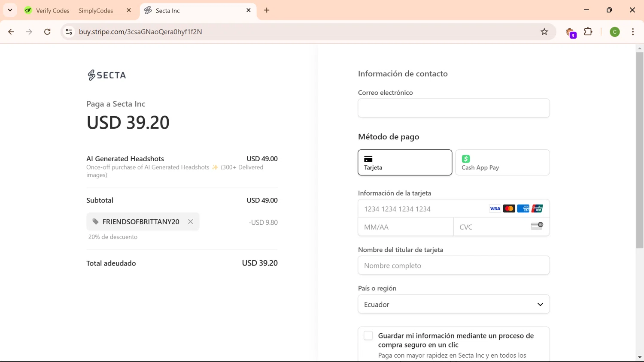Open site information icon in address bar
644x362 pixels.
(69, 32)
